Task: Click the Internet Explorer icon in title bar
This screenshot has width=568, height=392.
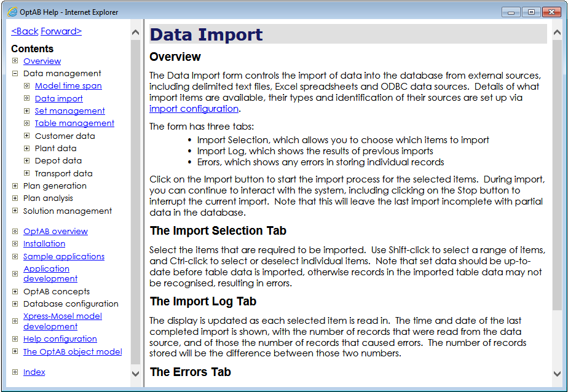Action: coord(12,12)
